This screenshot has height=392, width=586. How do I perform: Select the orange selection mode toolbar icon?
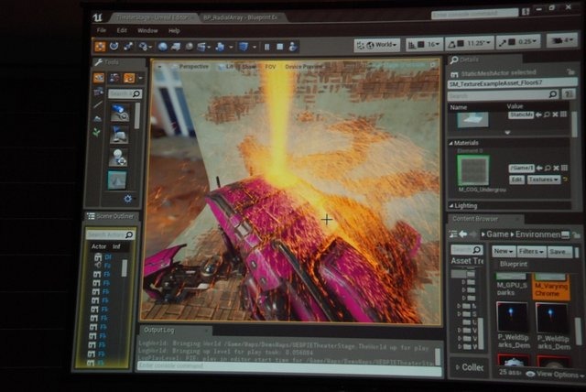tap(100, 47)
